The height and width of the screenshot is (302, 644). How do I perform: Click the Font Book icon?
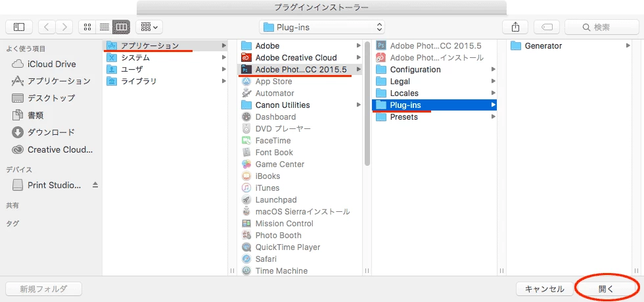246,152
